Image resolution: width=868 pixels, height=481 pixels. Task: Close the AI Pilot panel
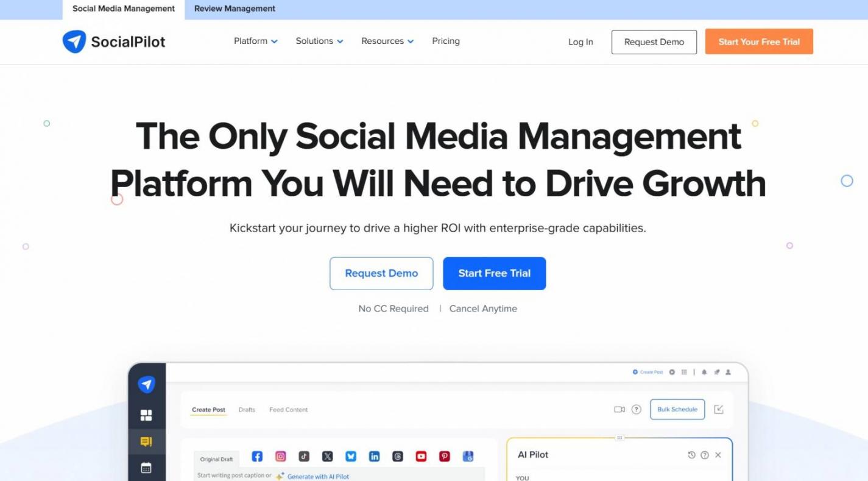tap(718, 455)
